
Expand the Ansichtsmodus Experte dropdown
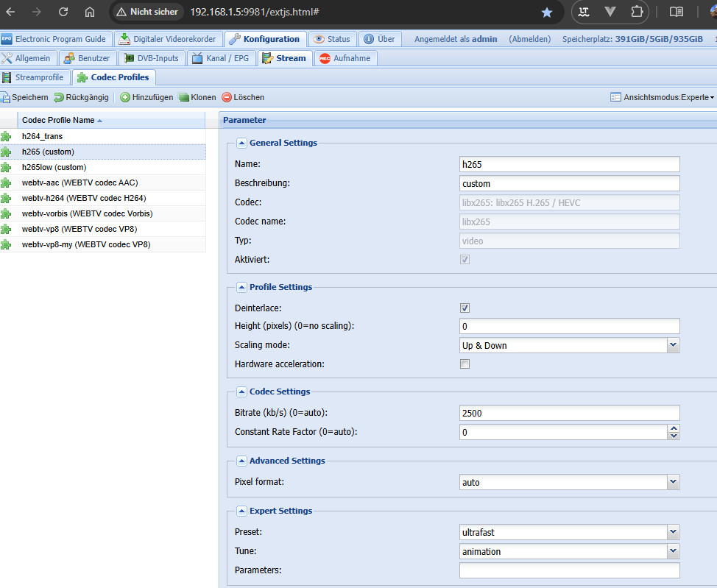662,97
